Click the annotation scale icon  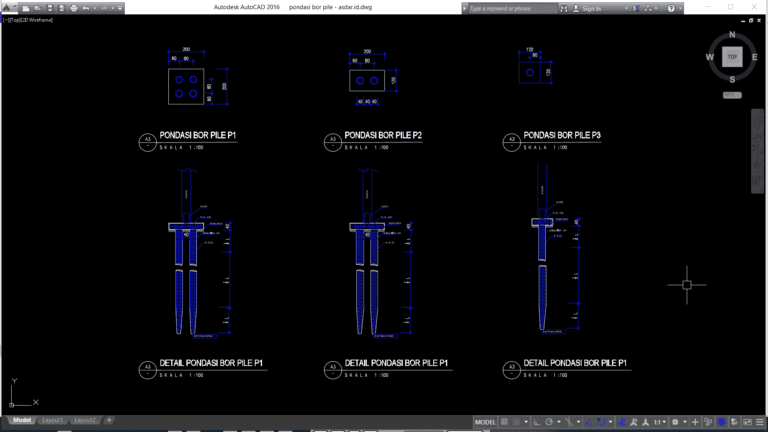[x=646, y=422]
